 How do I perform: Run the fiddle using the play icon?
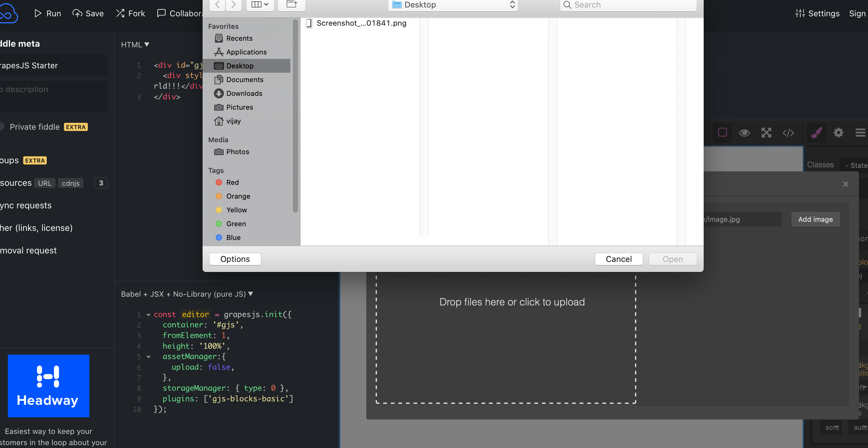38,13
